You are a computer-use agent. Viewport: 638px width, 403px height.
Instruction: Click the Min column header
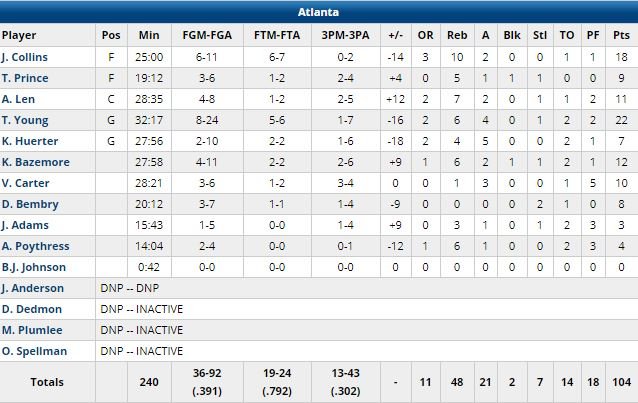point(150,35)
